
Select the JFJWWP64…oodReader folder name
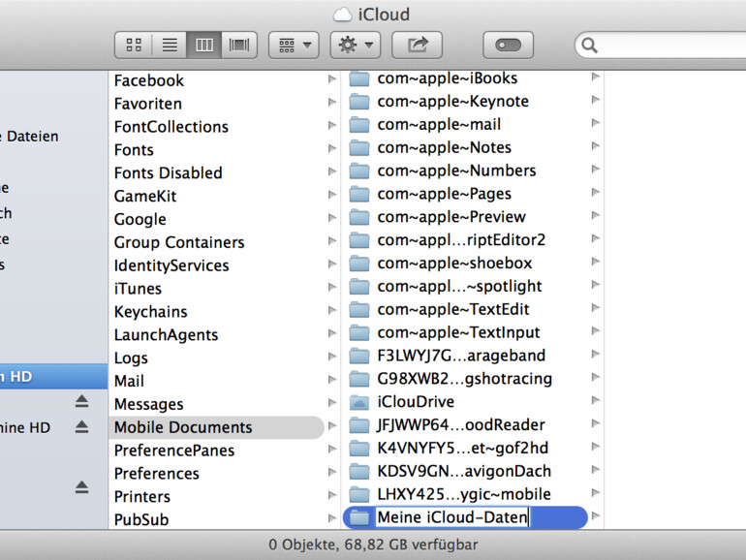pos(461,424)
